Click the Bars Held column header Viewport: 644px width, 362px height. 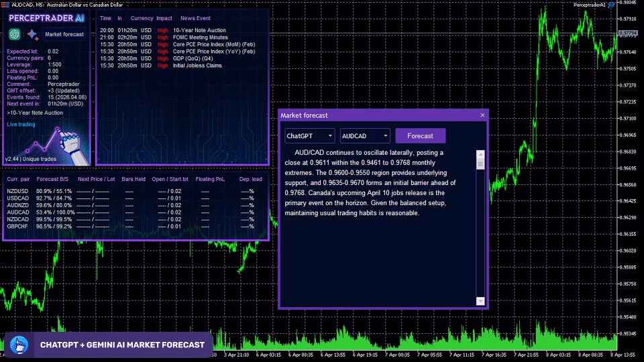(133, 179)
